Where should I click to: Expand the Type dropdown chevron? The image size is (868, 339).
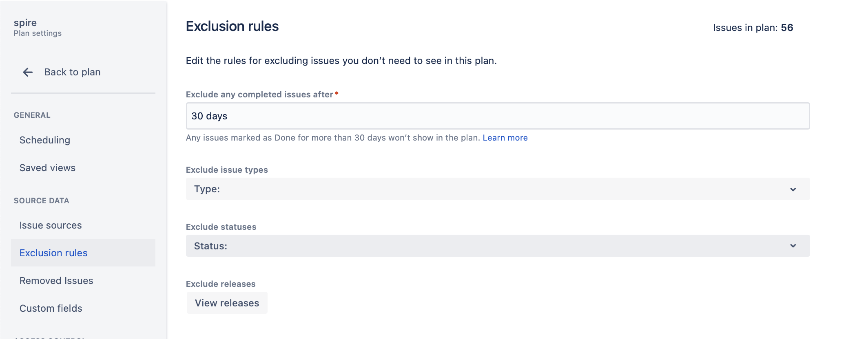pyautogui.click(x=793, y=189)
